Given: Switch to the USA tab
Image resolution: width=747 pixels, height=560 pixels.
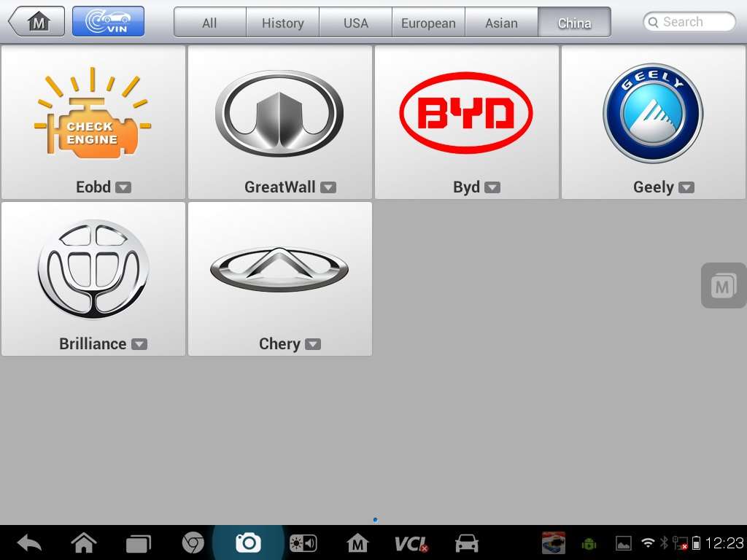Looking at the screenshot, I should [x=355, y=22].
